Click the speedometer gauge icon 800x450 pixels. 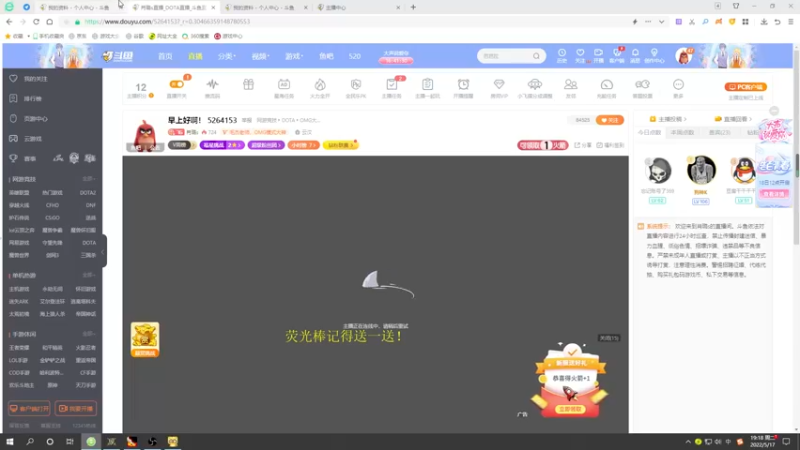[607, 84]
